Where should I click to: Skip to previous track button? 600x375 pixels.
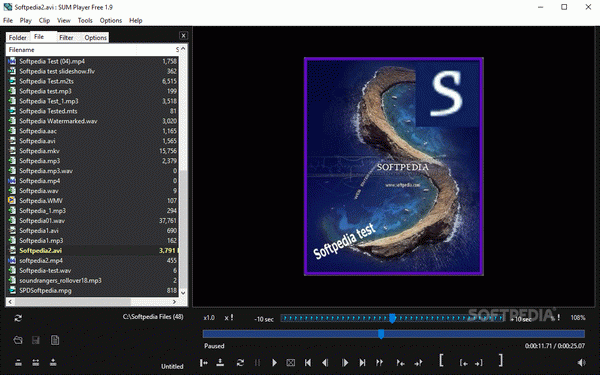pyautogui.click(x=308, y=362)
